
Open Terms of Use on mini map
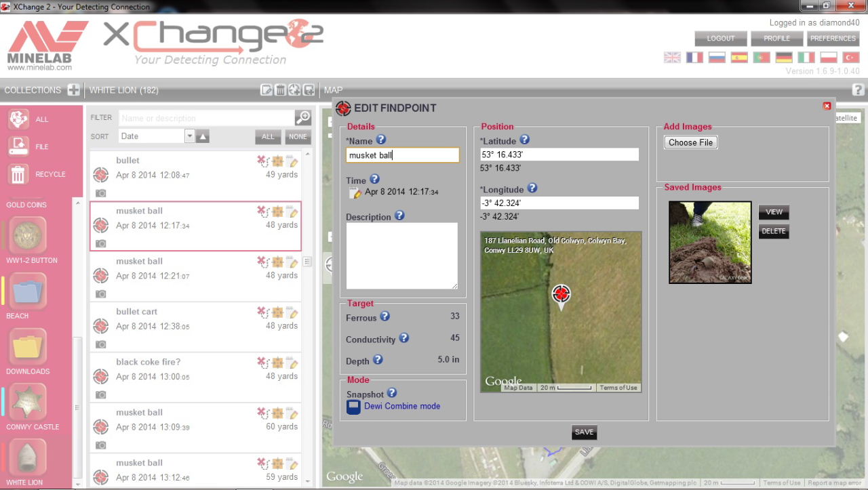point(618,388)
